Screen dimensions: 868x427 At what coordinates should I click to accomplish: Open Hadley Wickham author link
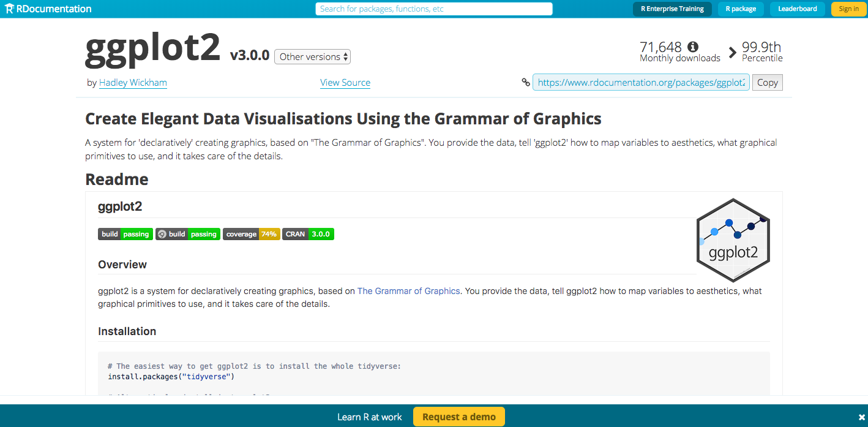click(133, 82)
